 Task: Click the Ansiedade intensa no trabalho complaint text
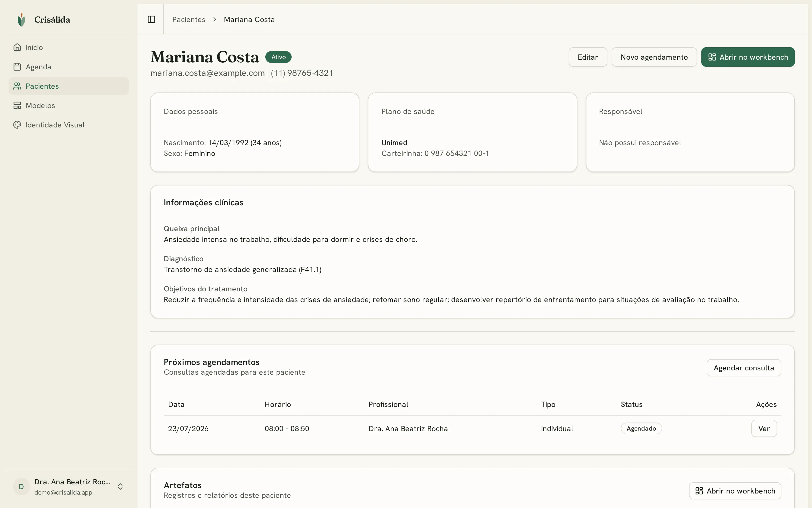(x=290, y=239)
